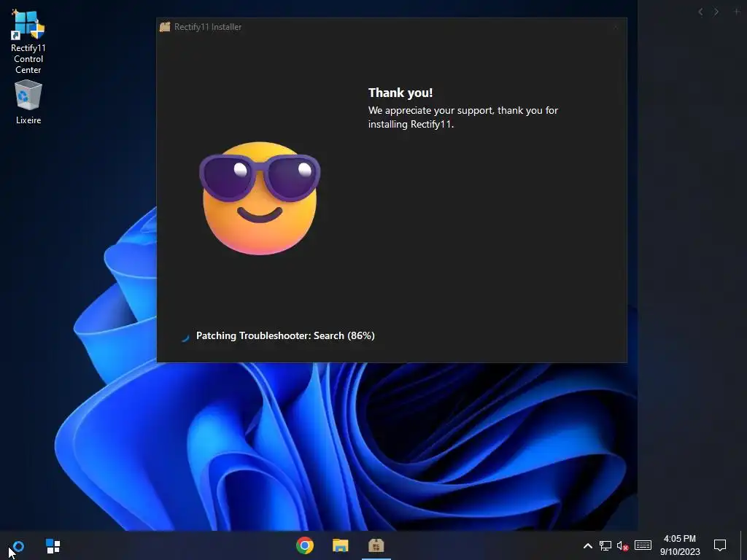Click the Show desktop sliver at taskbar end
747x560 pixels.
coord(743,545)
